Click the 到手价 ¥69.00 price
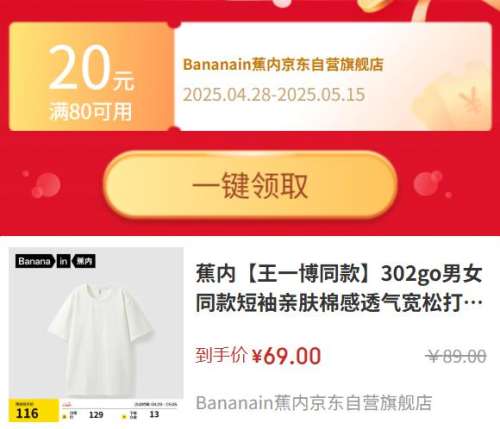 coord(258,355)
